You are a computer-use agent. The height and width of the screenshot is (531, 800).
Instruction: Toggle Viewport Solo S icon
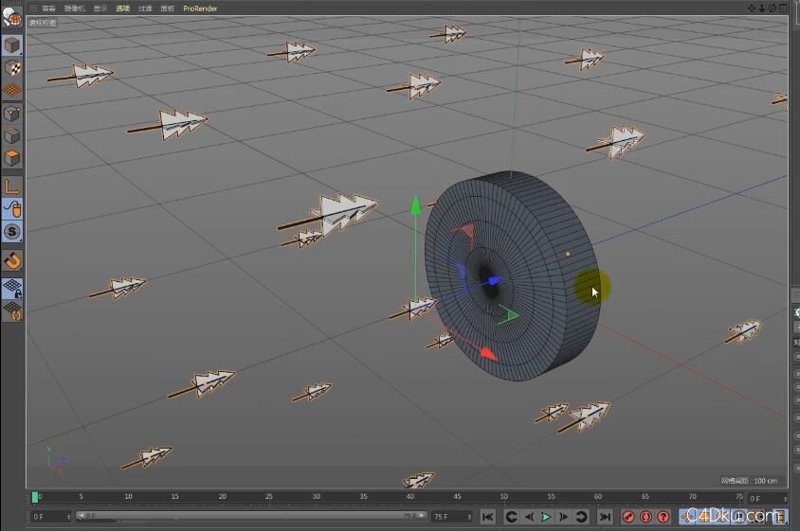(x=12, y=232)
